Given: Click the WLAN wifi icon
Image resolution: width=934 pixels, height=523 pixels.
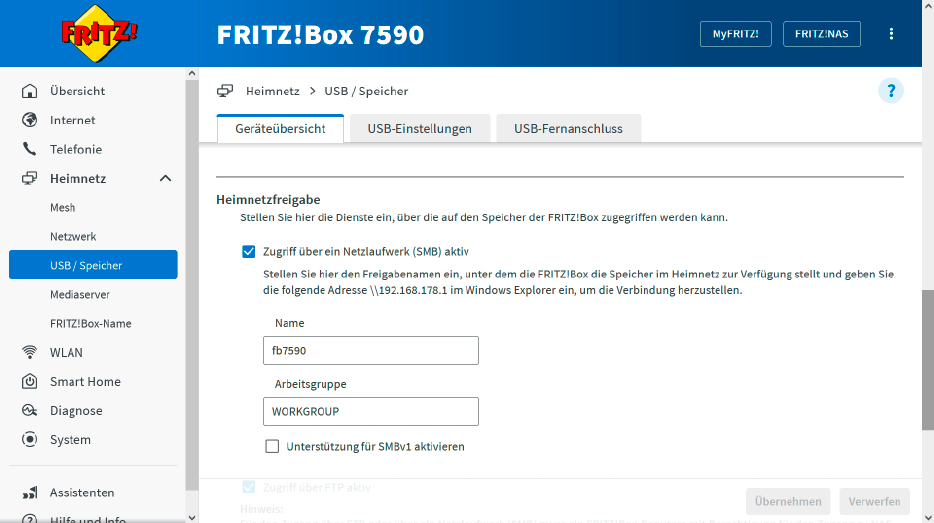Looking at the screenshot, I should point(29,352).
